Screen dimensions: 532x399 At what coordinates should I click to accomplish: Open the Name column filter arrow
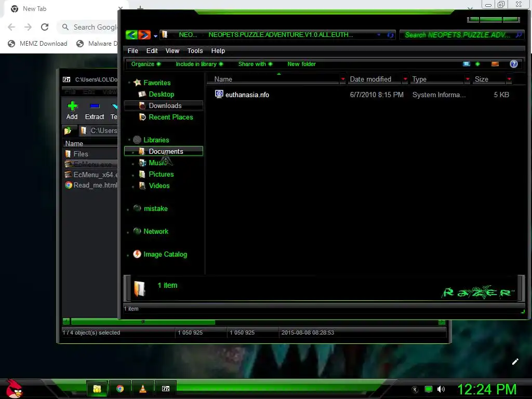343,79
